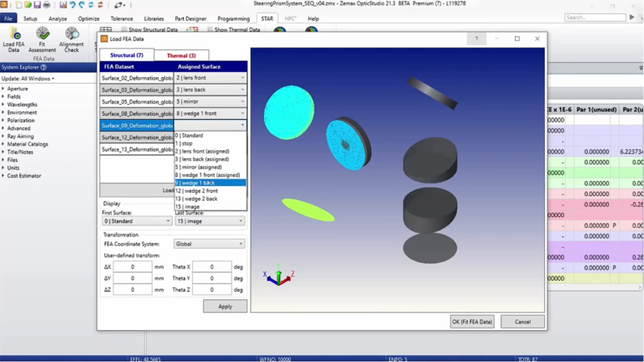
Task: Select '12 | wedge 2 front' from dropdown list
Action: pyautogui.click(x=210, y=191)
